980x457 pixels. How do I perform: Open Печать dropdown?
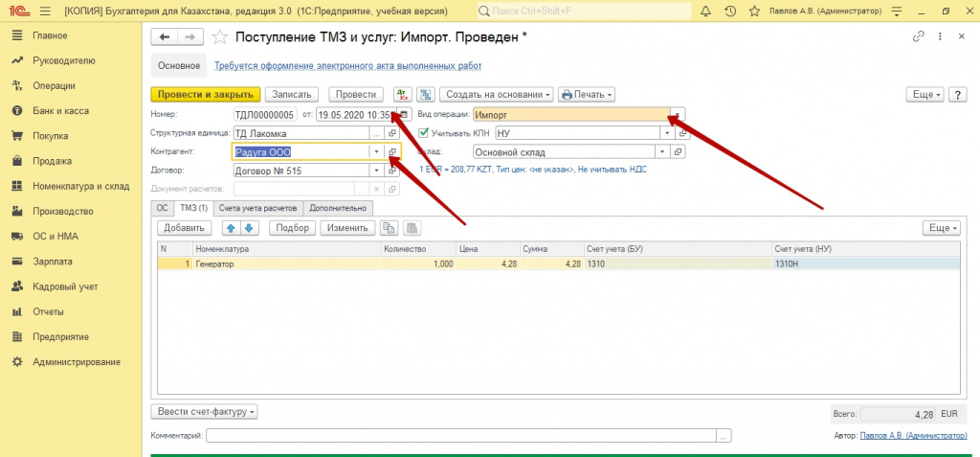pyautogui.click(x=587, y=95)
